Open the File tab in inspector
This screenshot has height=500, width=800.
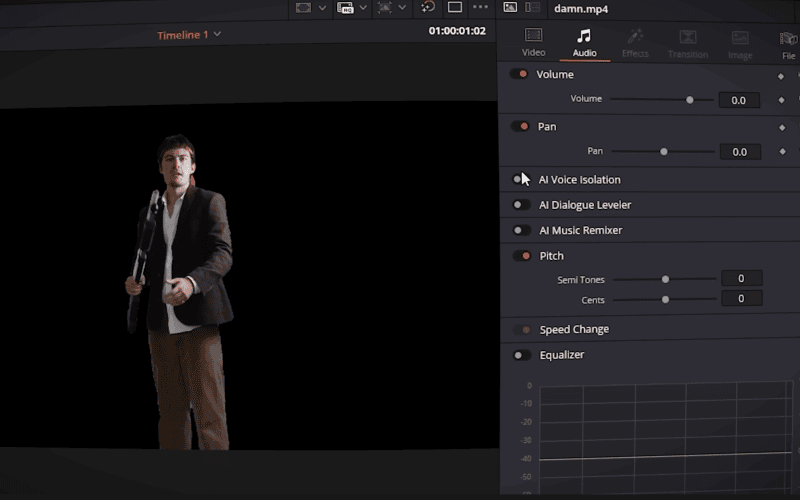click(788, 46)
